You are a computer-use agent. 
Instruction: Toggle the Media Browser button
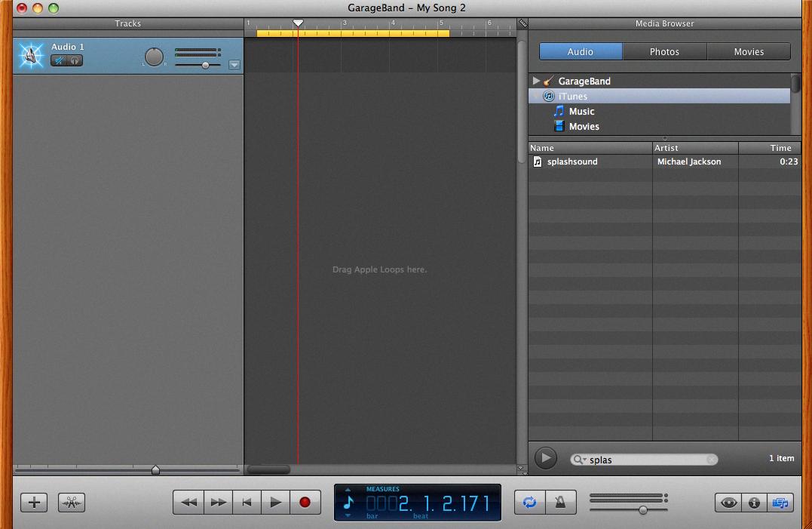(780, 503)
